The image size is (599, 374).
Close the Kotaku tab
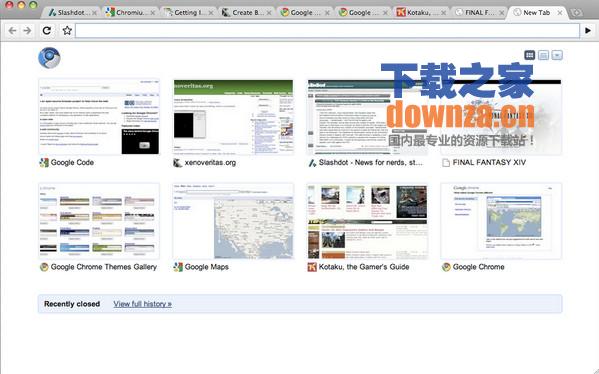click(443, 13)
